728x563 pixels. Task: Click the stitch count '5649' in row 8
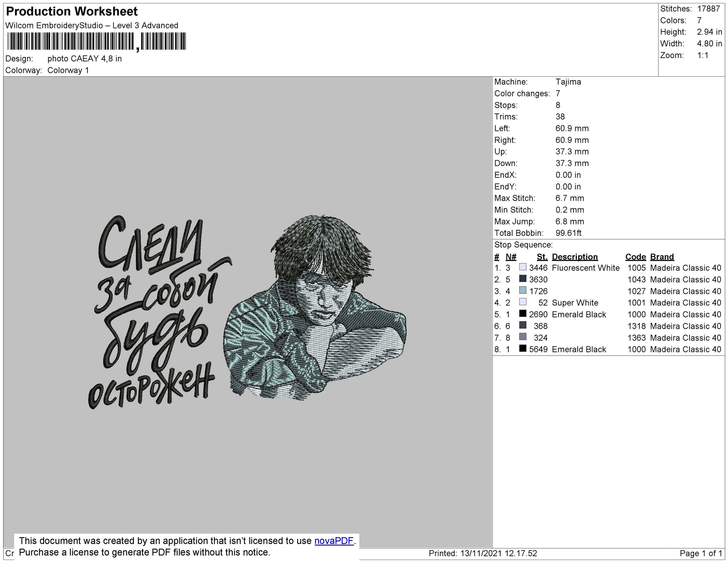click(x=538, y=349)
